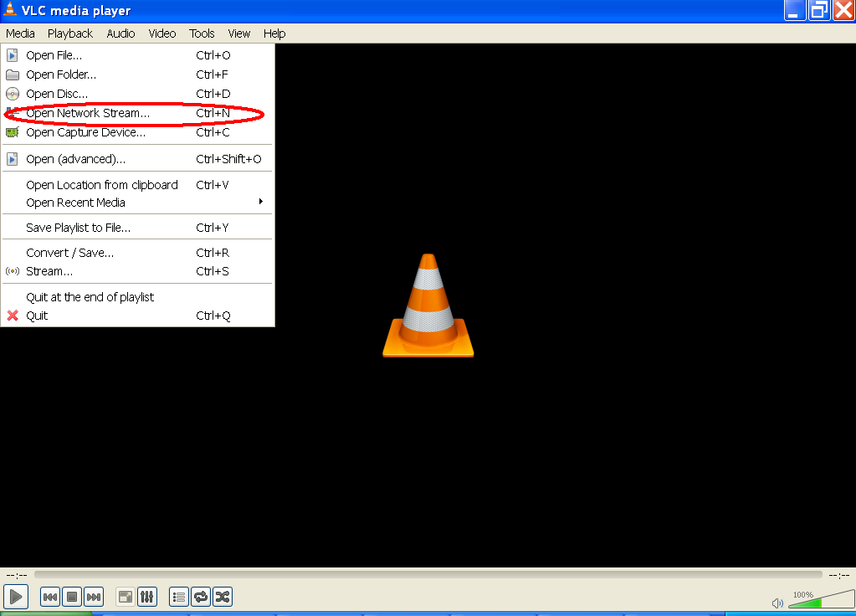Restore down the VLC window
The height and width of the screenshot is (616, 856).
(819, 10)
